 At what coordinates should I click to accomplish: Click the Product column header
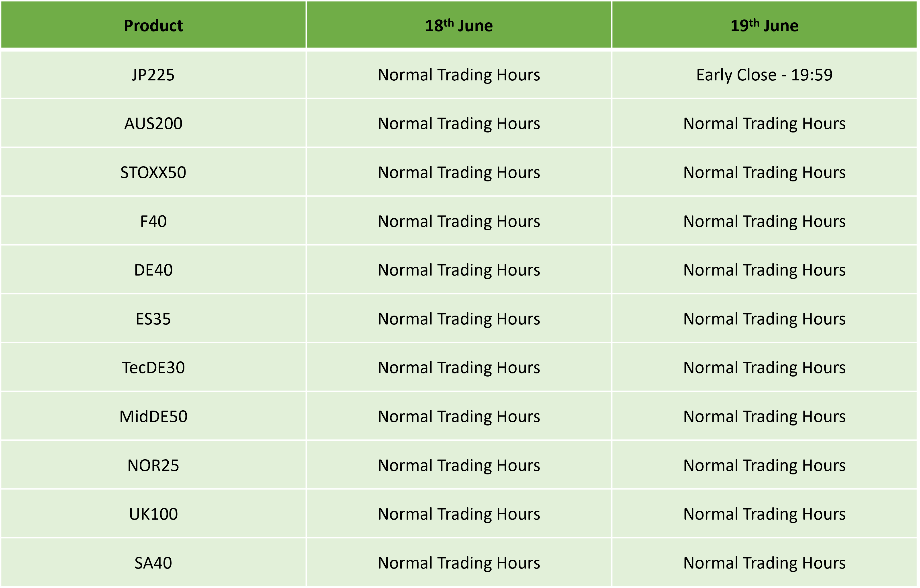[153, 25]
